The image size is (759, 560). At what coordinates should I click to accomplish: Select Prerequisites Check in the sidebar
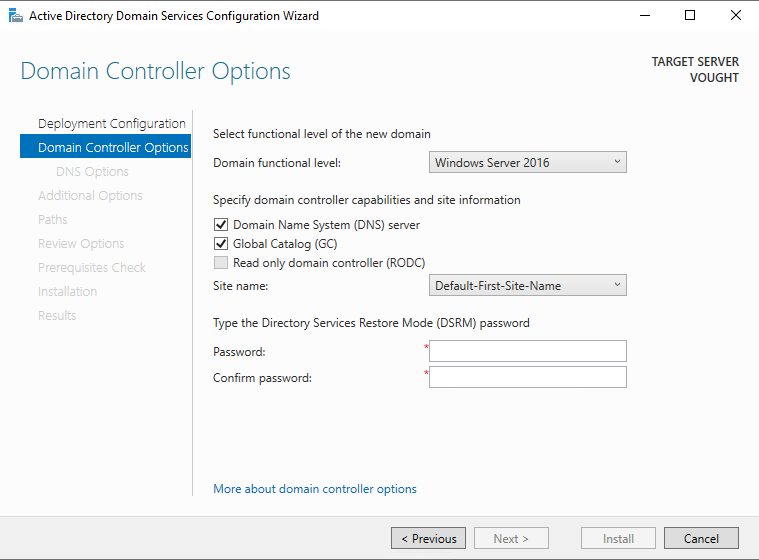pos(92,267)
